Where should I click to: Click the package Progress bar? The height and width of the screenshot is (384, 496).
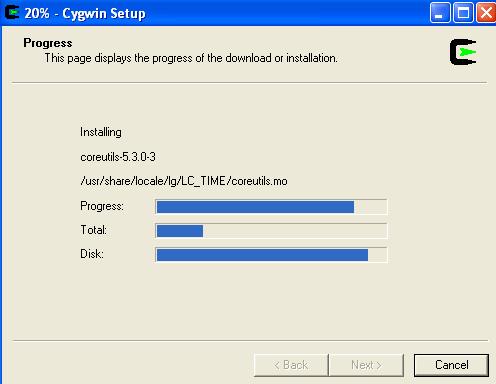pyautogui.click(x=271, y=207)
